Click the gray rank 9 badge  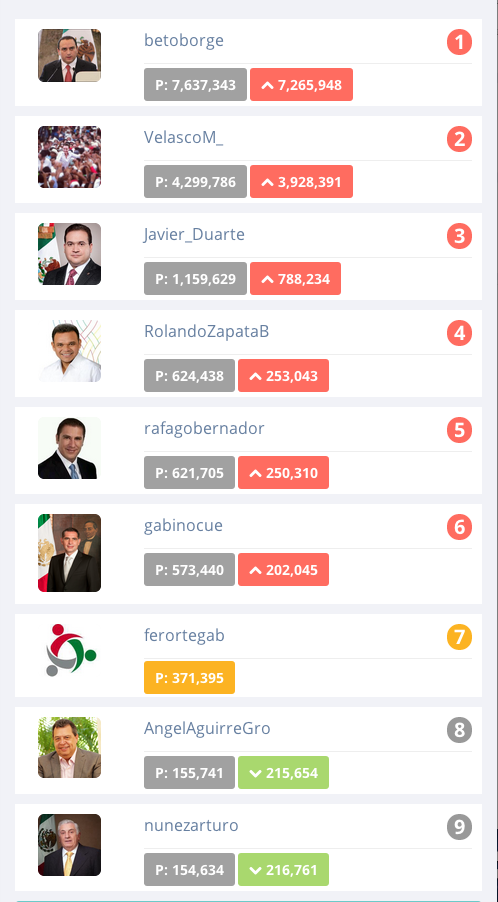[459, 827]
